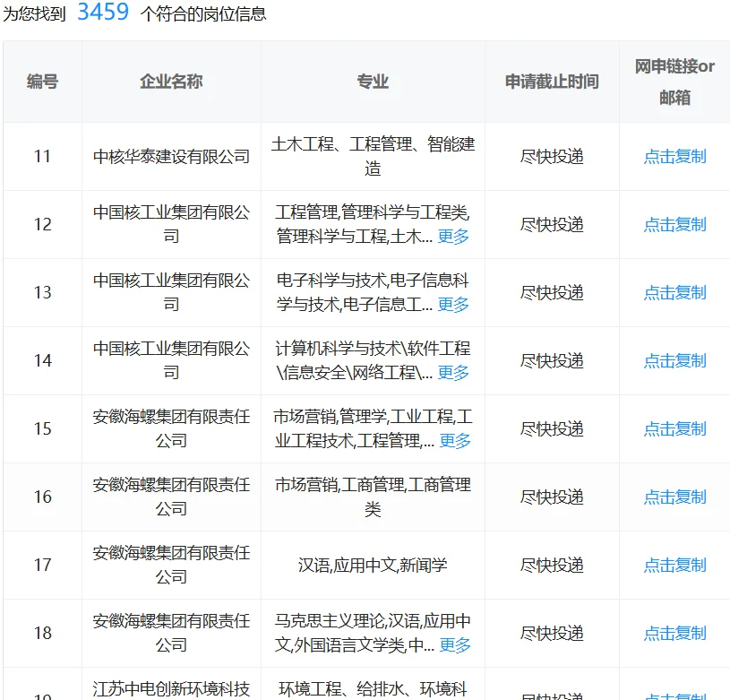Click majors 市场营销,工商管理,工商管理类

click(373, 497)
